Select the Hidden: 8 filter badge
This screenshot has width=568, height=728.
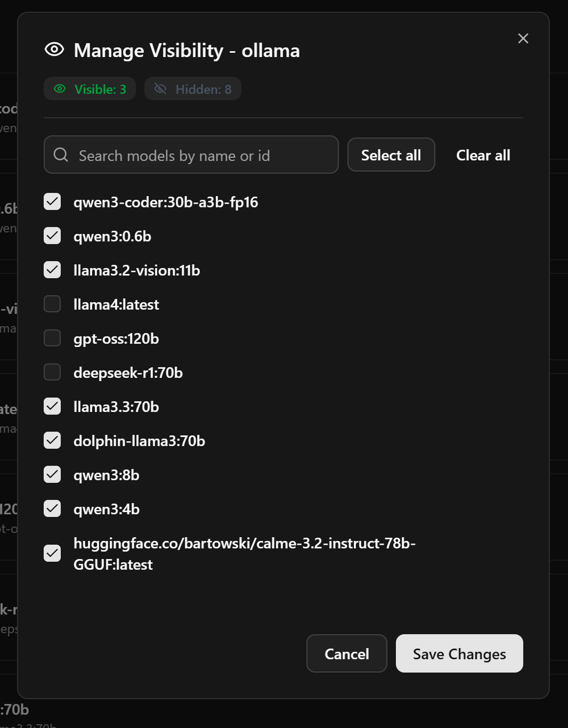tap(193, 88)
